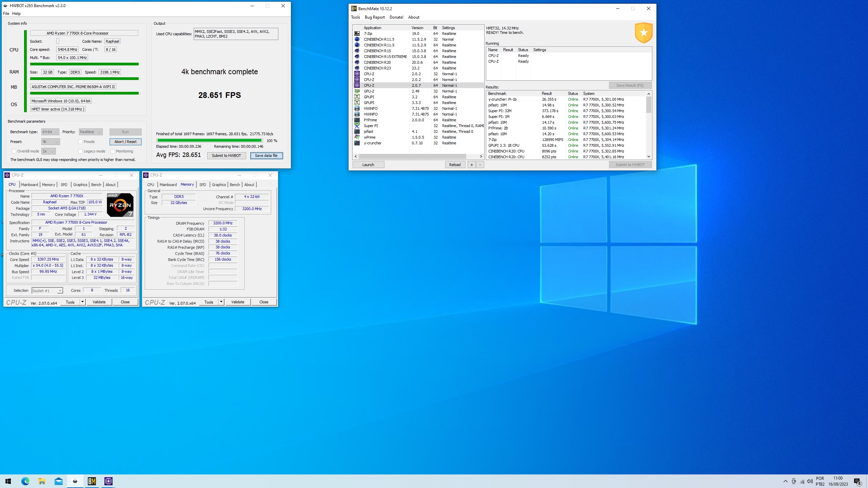Image resolution: width=868 pixels, height=488 pixels.
Task: Open network status in system tray
Action: pyautogui.click(x=802, y=481)
